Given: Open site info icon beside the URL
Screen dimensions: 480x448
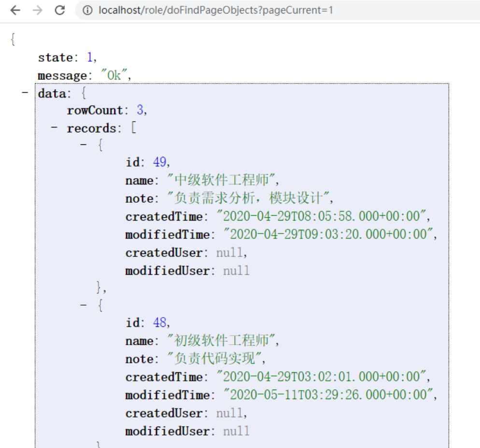Looking at the screenshot, I should pyautogui.click(x=87, y=11).
